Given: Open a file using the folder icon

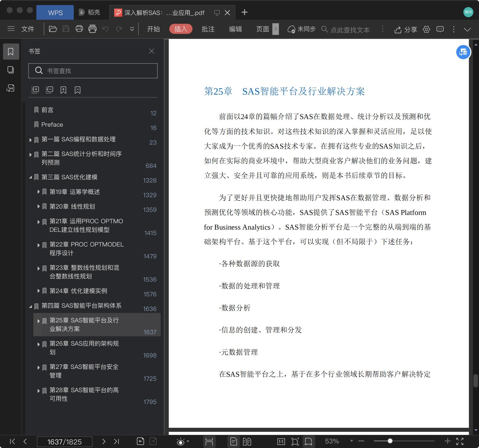Looking at the screenshot, I should (x=53, y=29).
